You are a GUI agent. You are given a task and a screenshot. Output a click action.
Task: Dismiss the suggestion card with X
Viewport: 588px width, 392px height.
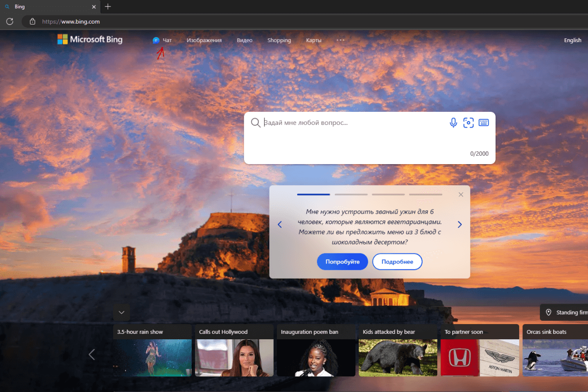click(x=460, y=195)
